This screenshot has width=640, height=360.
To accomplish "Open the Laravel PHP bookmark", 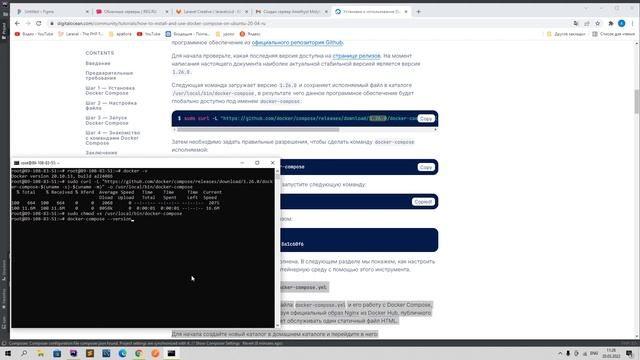I will coord(81,34).
